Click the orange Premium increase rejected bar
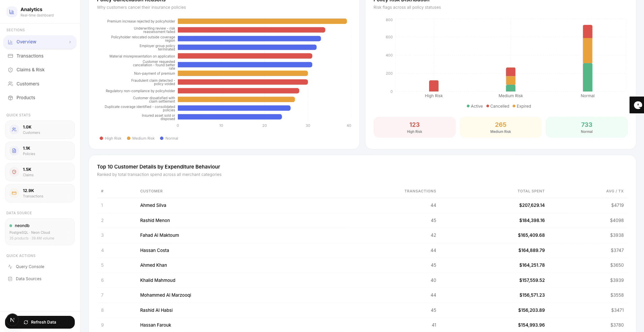 (262, 21)
